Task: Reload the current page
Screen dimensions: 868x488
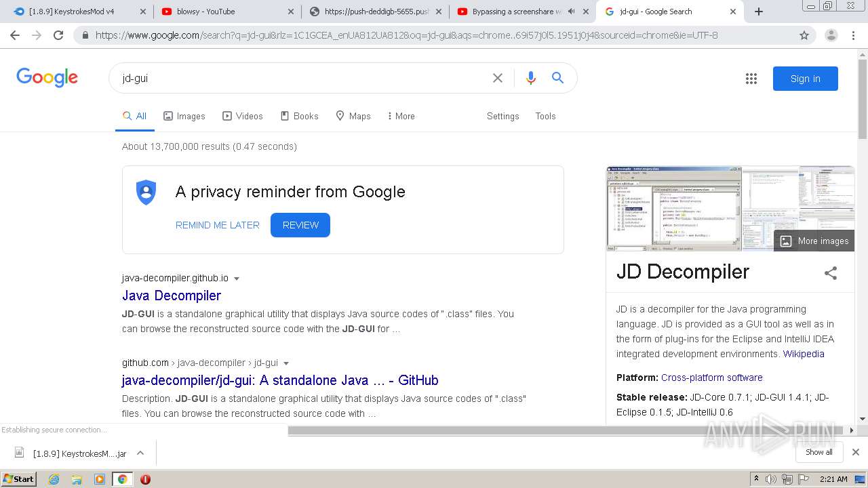Action: tap(58, 35)
